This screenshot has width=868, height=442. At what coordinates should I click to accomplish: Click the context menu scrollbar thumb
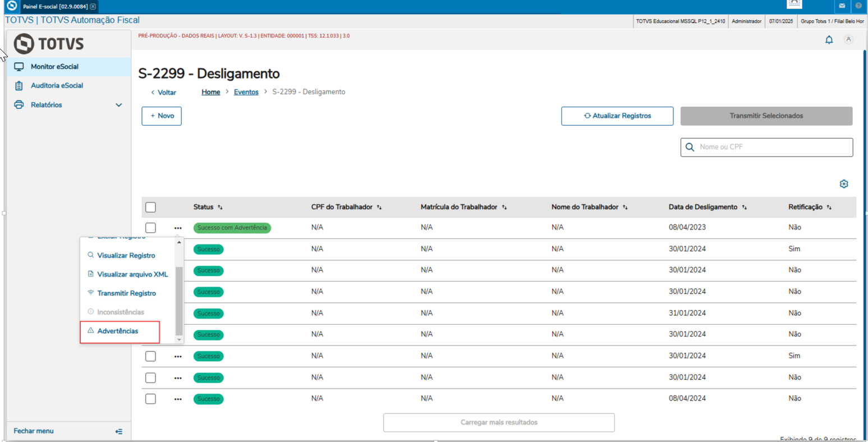[179, 301]
